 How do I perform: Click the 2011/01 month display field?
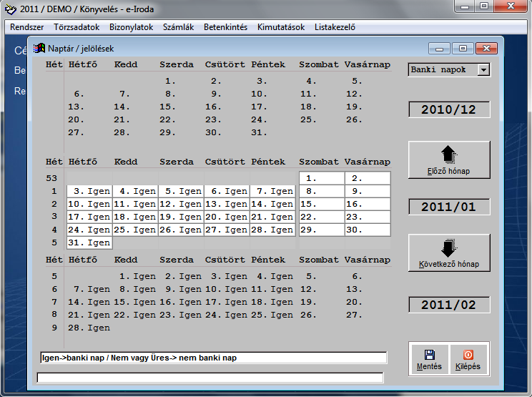(449, 207)
